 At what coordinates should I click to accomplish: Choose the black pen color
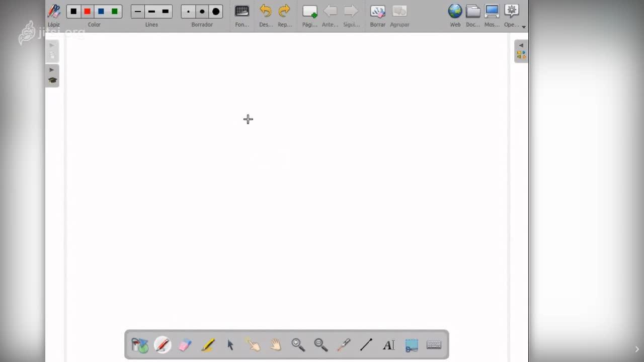pyautogui.click(x=73, y=12)
